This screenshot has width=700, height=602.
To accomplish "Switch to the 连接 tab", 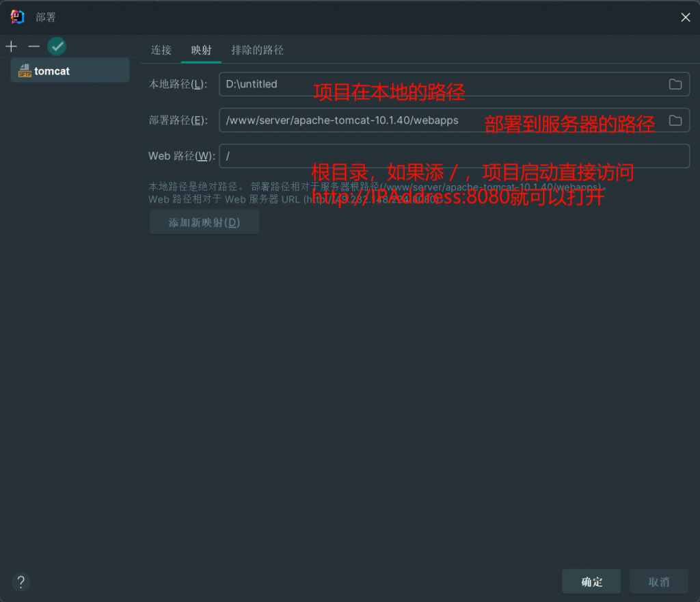I will pos(161,50).
